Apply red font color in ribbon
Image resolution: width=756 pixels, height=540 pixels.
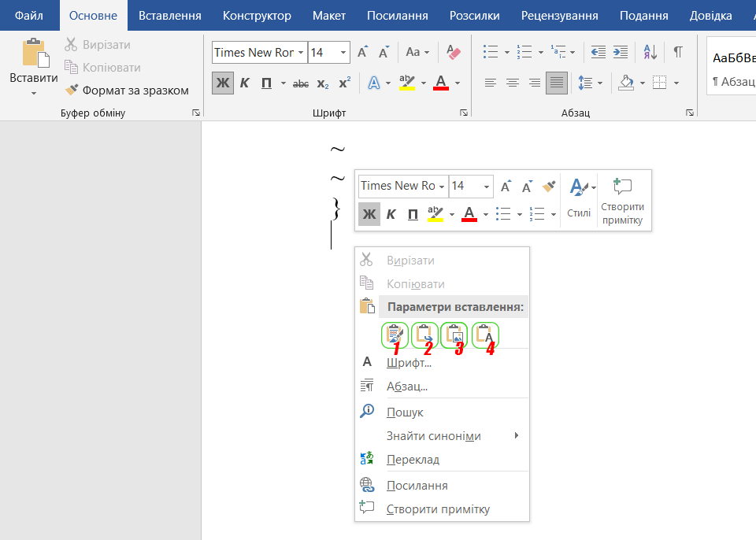pos(441,83)
